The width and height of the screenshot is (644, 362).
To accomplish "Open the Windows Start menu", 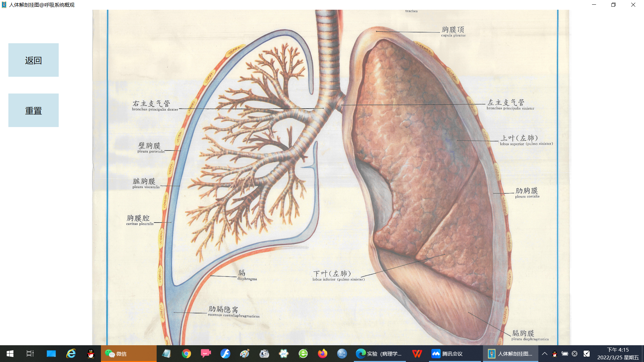I will coord(10,354).
